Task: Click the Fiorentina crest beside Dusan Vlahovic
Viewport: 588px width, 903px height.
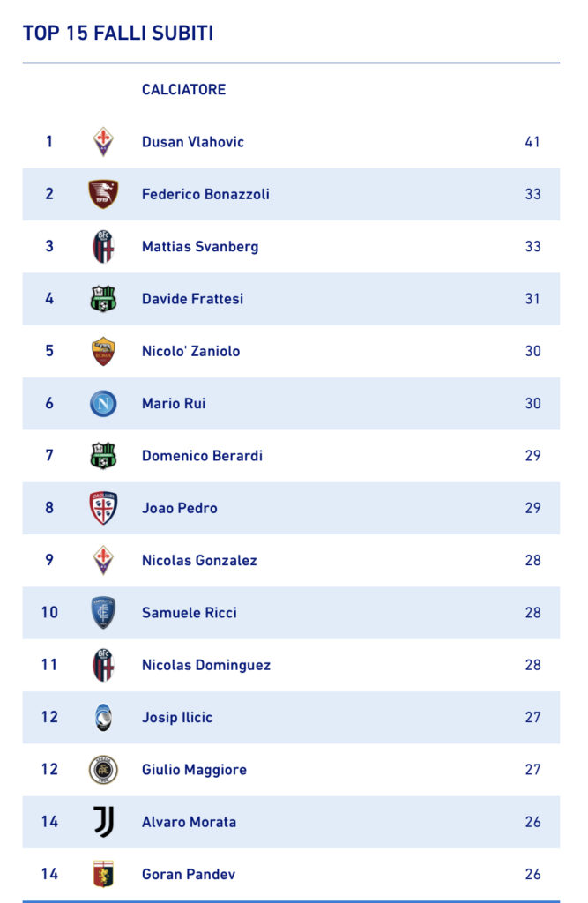Action: point(103,142)
